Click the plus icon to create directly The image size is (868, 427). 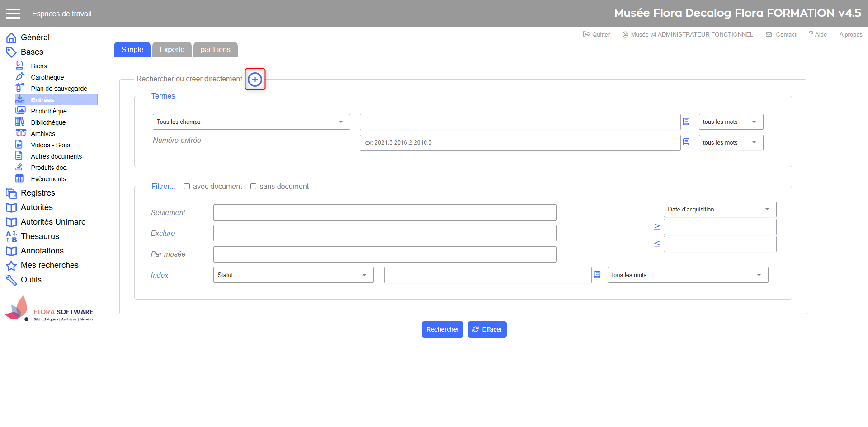pos(255,80)
